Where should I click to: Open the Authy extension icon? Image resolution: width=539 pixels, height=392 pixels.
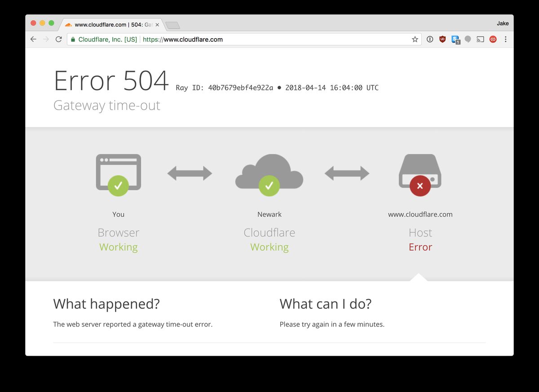(493, 40)
